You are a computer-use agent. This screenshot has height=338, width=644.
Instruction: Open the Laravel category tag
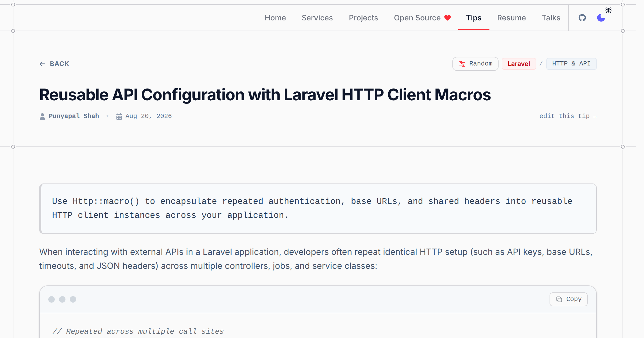tap(519, 64)
